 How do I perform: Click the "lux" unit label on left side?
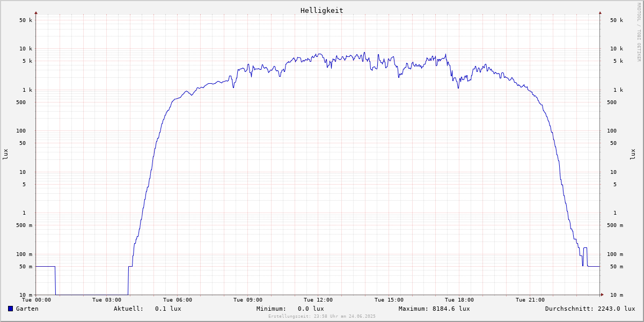click(x=5, y=155)
